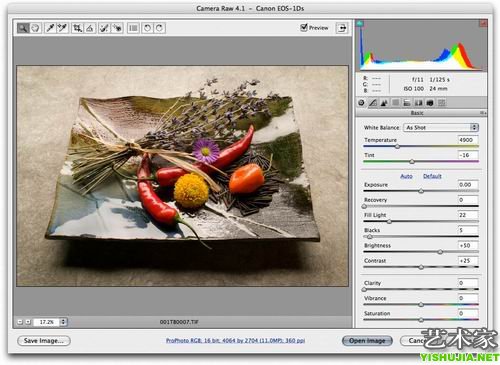Toggle highlight clipping warning in histogram
The width and height of the screenshot is (500, 365).
pos(483,23)
